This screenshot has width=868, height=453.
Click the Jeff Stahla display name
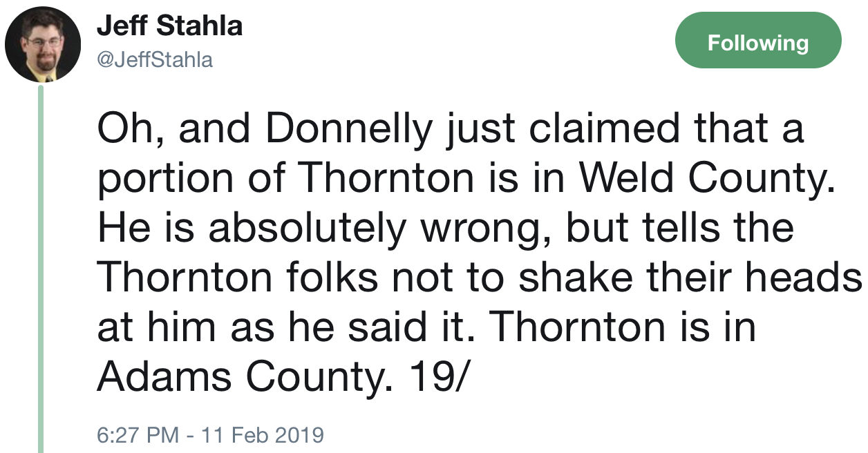click(169, 26)
